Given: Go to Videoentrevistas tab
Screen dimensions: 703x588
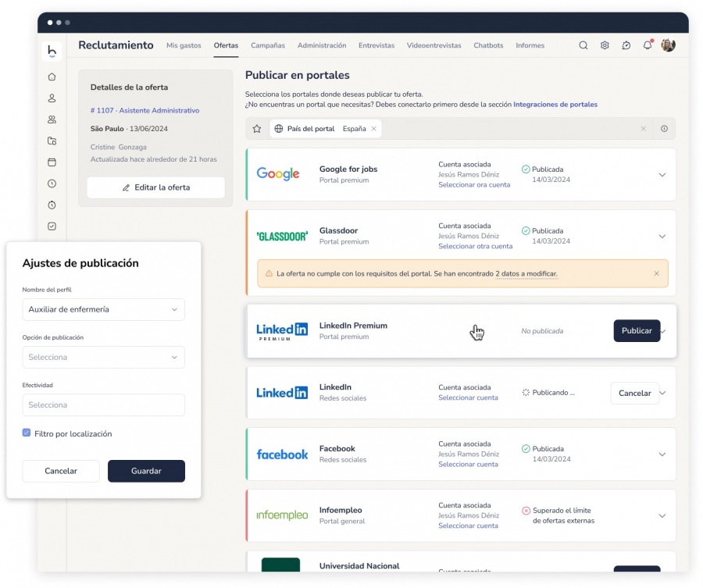Looking at the screenshot, I should pyautogui.click(x=434, y=45).
